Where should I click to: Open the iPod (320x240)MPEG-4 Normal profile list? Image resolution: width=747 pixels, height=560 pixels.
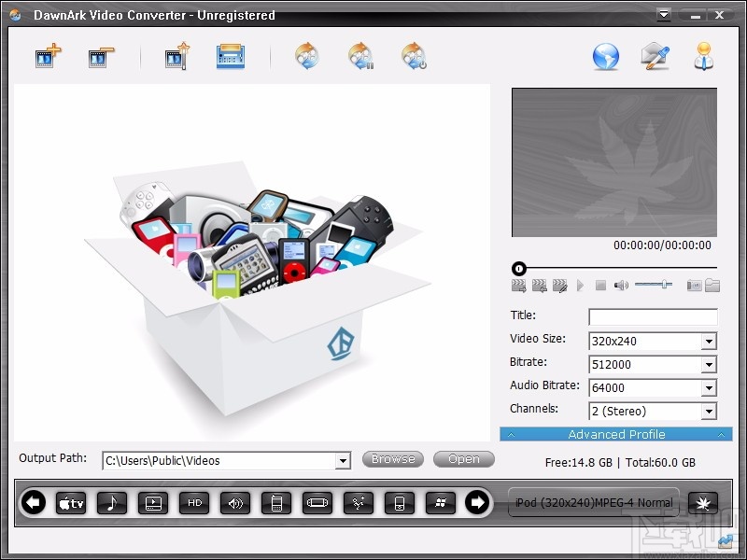(x=593, y=502)
